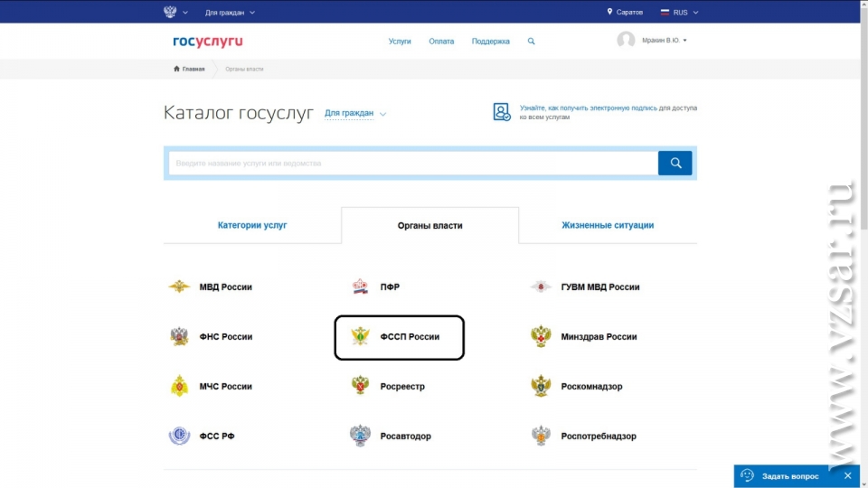The width and height of the screenshot is (868, 488).
Task: Open the ПФР link
Action: (x=390, y=286)
